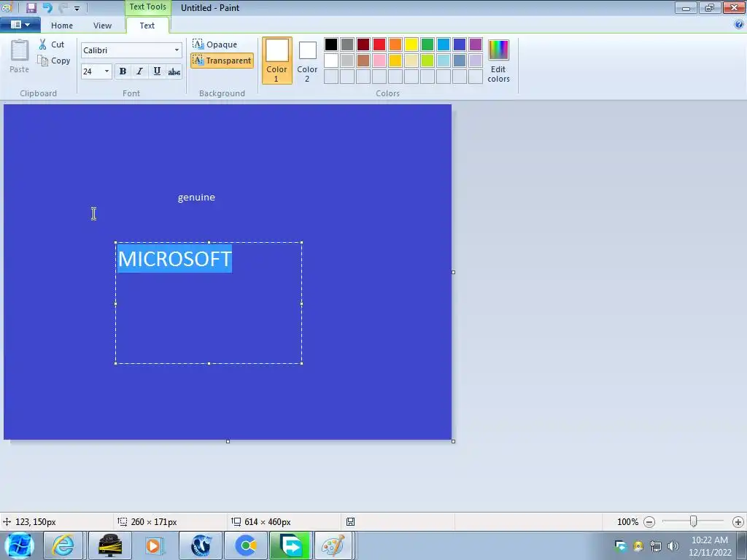
Task: Click the Paste clipboard button
Action: pos(20,56)
